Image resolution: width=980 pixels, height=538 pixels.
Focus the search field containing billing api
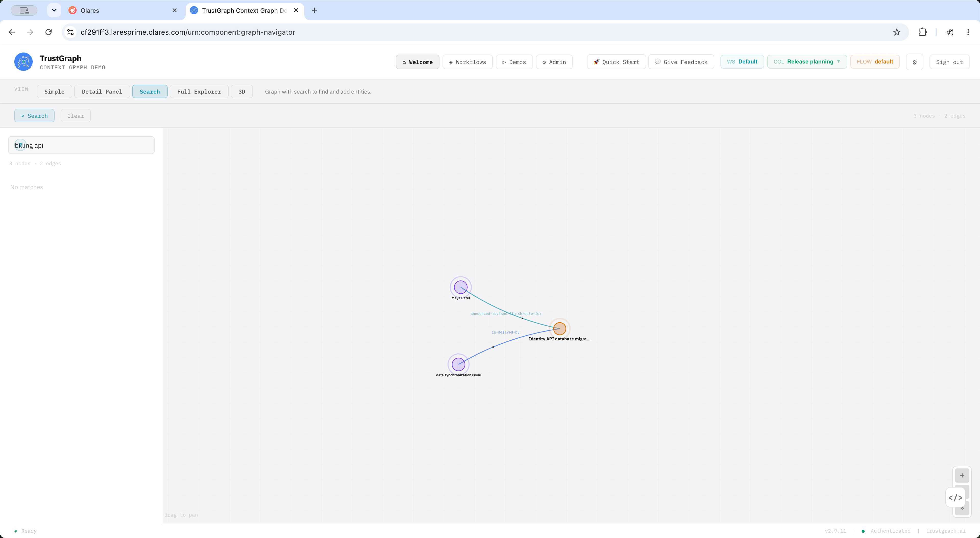pyautogui.click(x=81, y=145)
